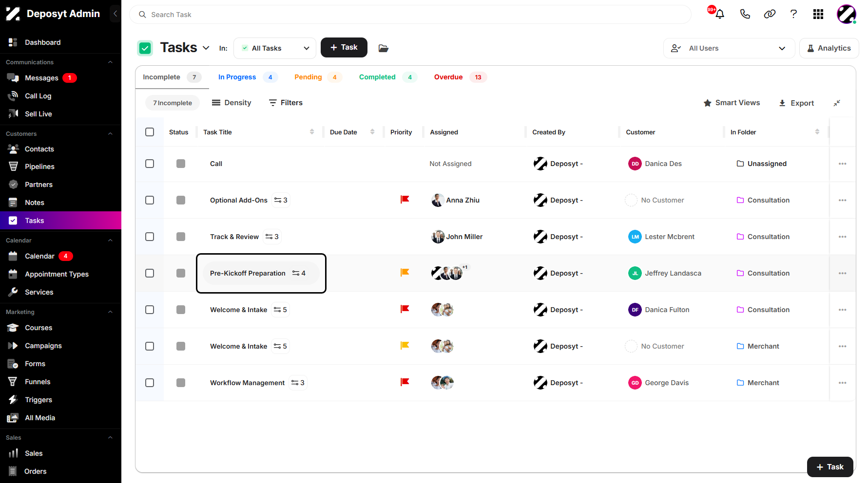This screenshot has width=868, height=483.
Task: Open the notifications bell icon
Action: [x=719, y=14]
